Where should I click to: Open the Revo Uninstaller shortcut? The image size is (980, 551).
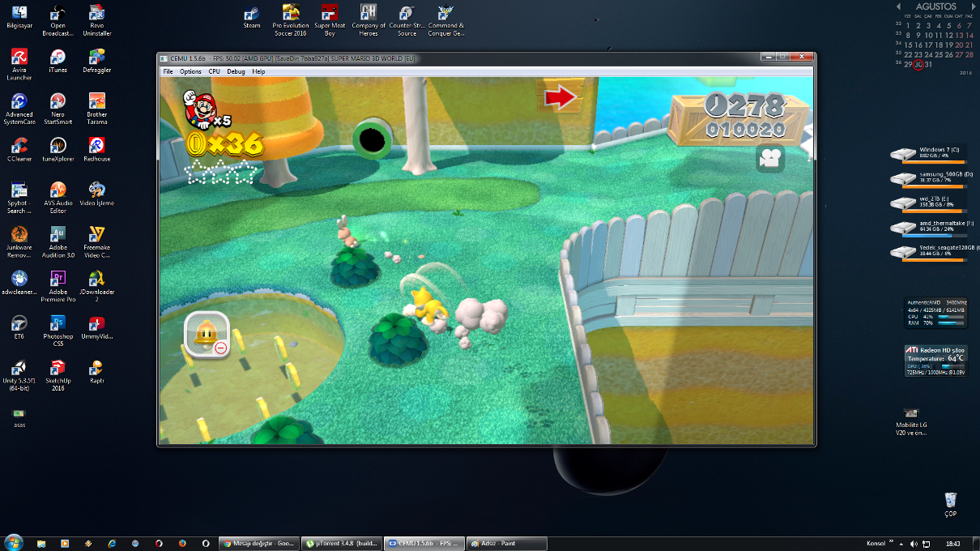click(x=97, y=20)
